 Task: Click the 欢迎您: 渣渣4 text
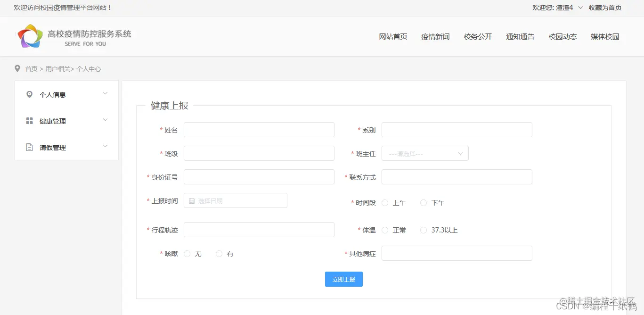tap(553, 8)
